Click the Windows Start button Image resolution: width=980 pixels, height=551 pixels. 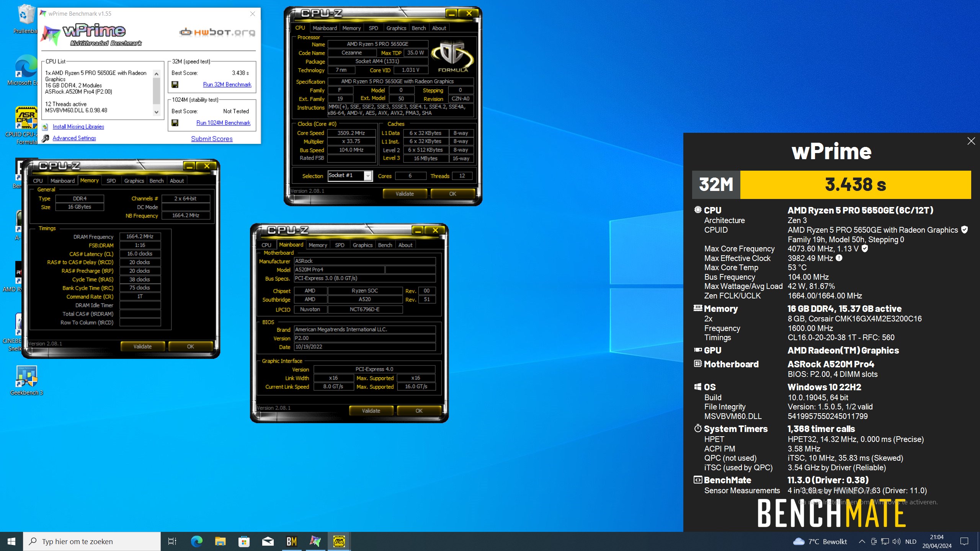pos(11,541)
